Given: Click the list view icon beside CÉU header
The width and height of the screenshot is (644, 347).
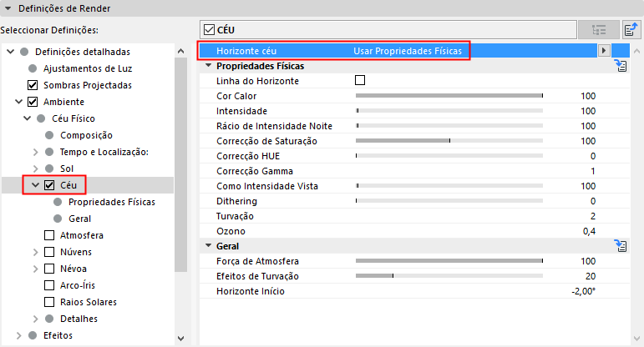Looking at the screenshot, I should tap(599, 30).
